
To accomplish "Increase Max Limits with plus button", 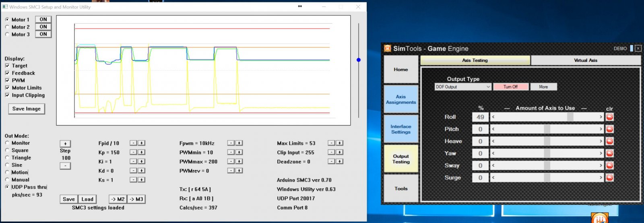I will 340,143.
